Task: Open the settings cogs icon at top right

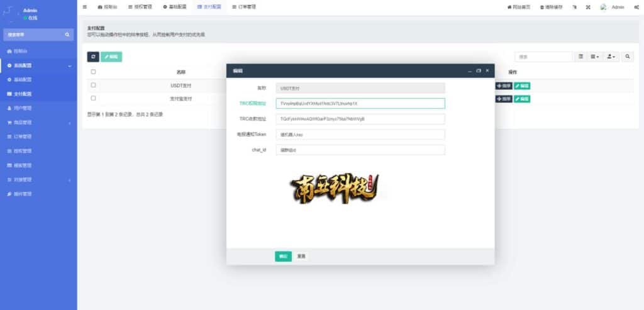Action: click(x=636, y=7)
